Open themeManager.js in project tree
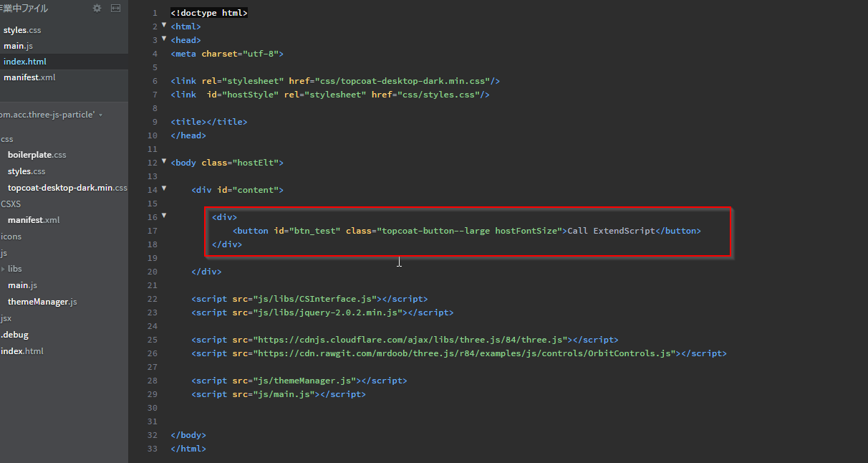 tap(42, 302)
